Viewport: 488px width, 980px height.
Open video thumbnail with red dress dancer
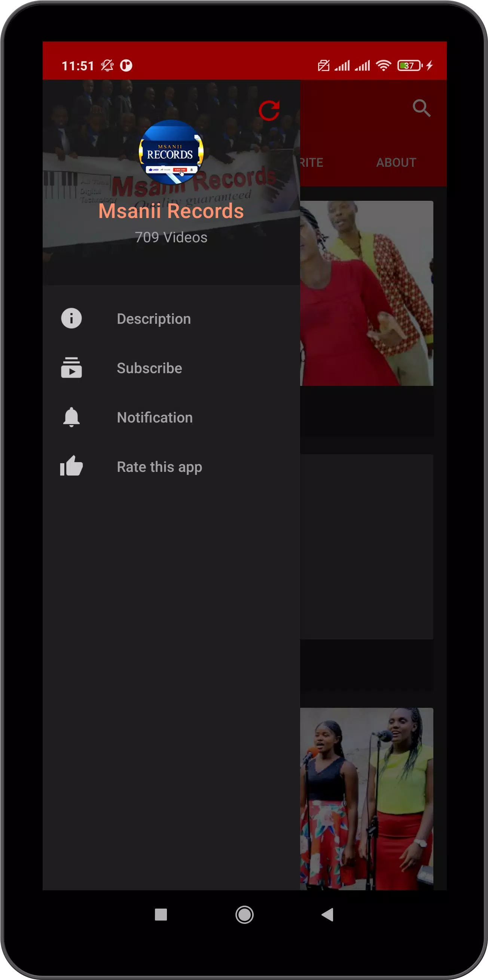(366, 293)
